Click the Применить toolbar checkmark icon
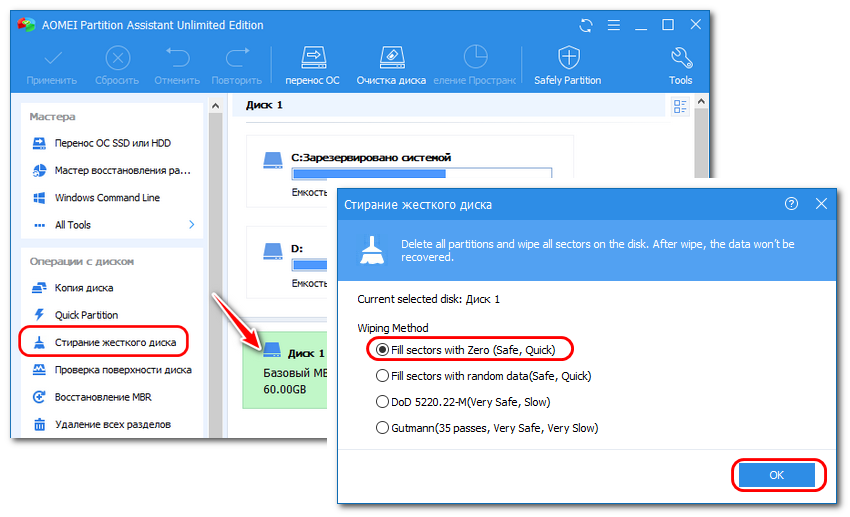This screenshot has height=517, width=850. click(53, 57)
